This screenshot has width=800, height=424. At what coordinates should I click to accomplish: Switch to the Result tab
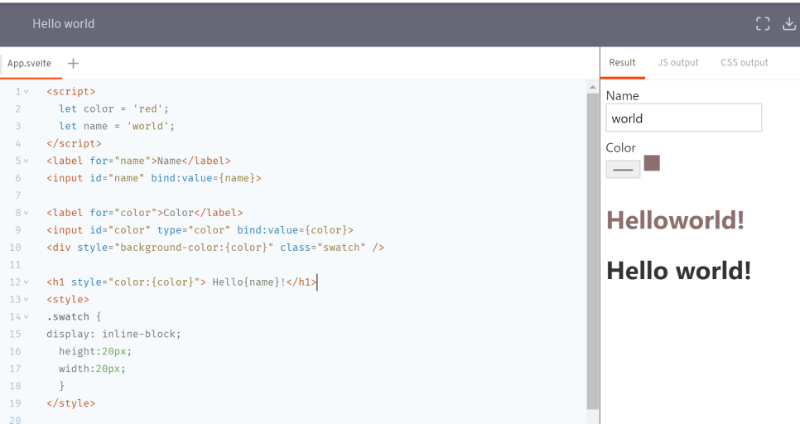622,63
